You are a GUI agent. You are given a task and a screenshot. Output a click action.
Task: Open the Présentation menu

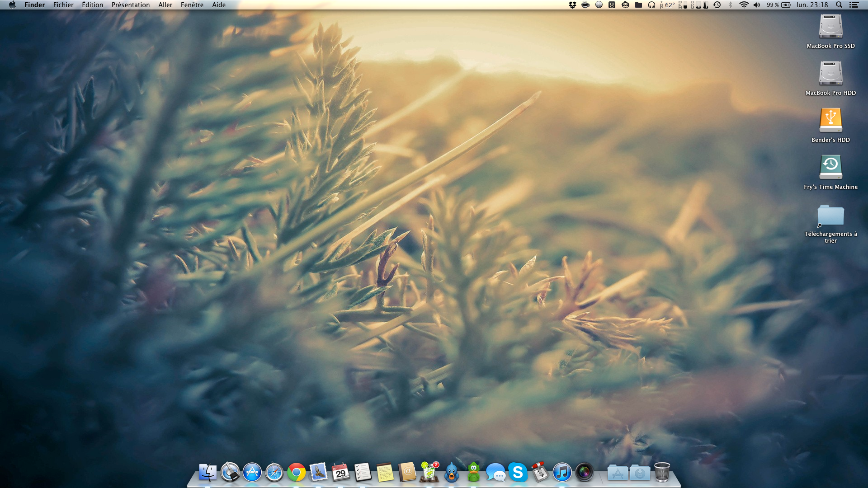pyautogui.click(x=131, y=5)
